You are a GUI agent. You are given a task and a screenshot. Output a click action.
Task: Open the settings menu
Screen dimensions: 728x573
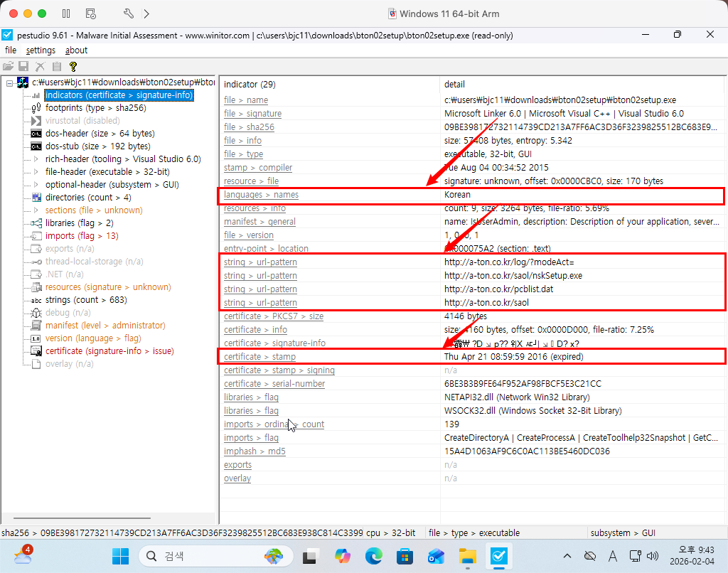(41, 50)
